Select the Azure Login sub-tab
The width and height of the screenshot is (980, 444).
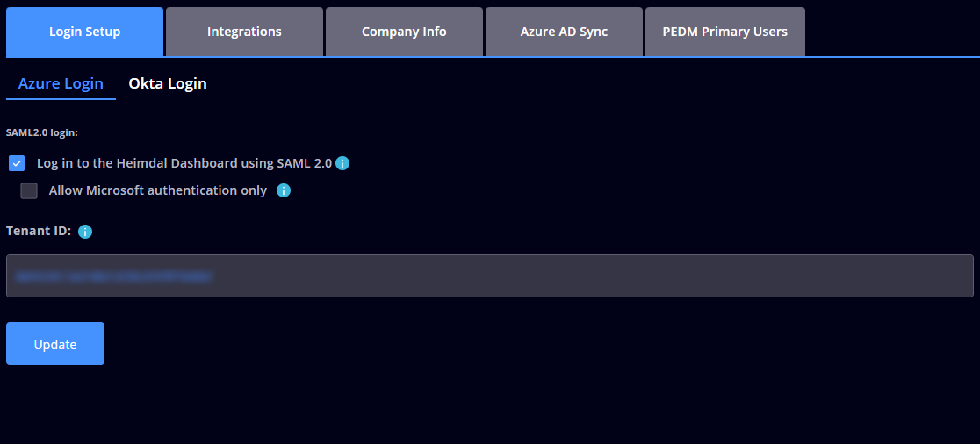[x=61, y=83]
